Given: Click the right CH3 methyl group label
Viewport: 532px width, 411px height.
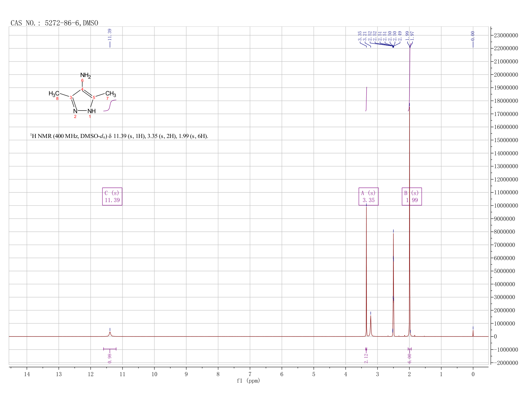Looking at the screenshot, I should click(111, 94).
